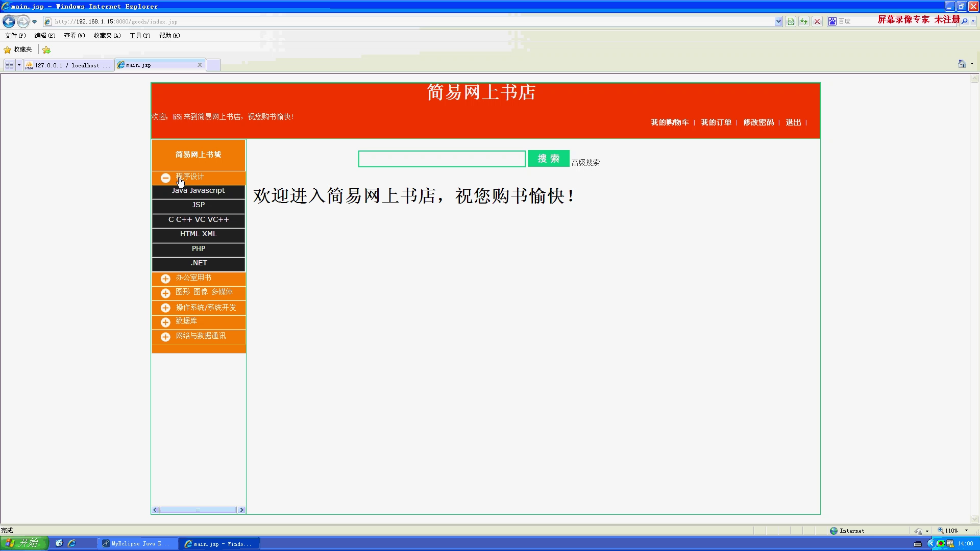This screenshot has height=551, width=980.
Task: Open the 高级搜索 advanced search link
Action: point(585,163)
